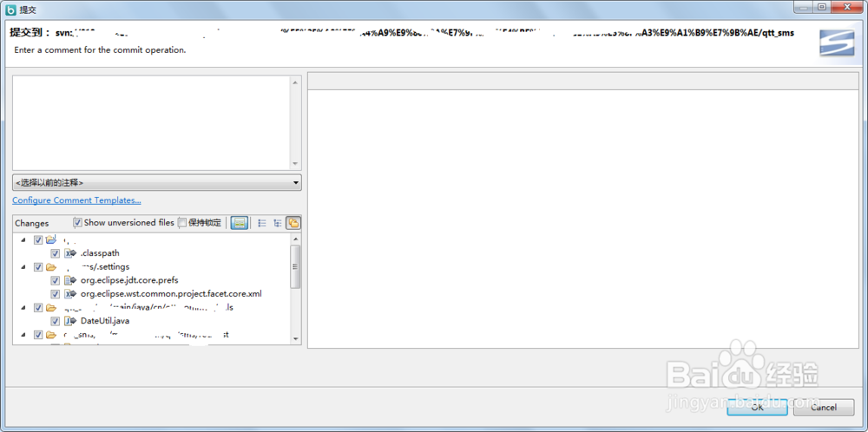Click the SVN logo in dialog header
The width and height of the screenshot is (868, 432).
(x=836, y=43)
